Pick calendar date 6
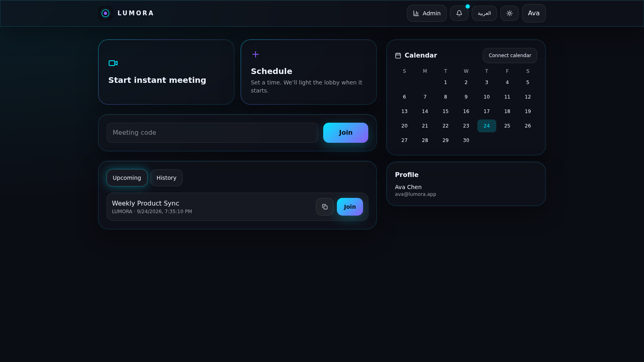 (405, 97)
